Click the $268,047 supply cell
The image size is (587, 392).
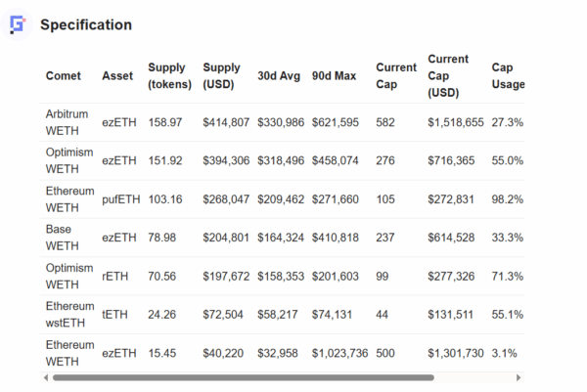226,199
